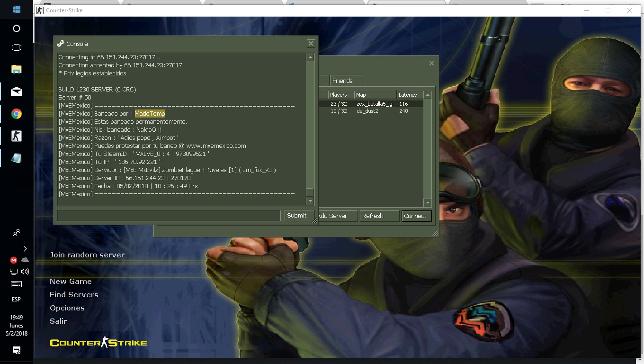Start a New Game
This screenshot has height=364, width=644.
click(x=71, y=282)
